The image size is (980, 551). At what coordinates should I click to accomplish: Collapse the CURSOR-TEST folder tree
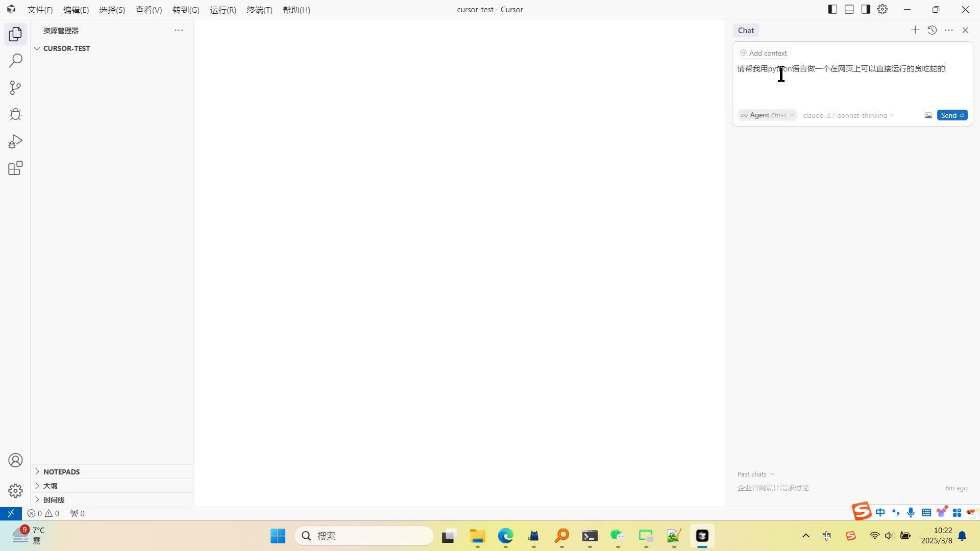66,48
